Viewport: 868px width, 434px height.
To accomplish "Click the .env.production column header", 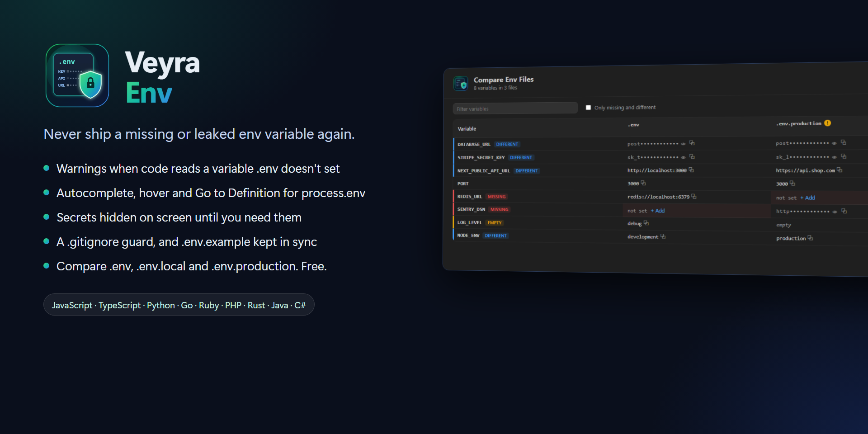I will tap(799, 123).
